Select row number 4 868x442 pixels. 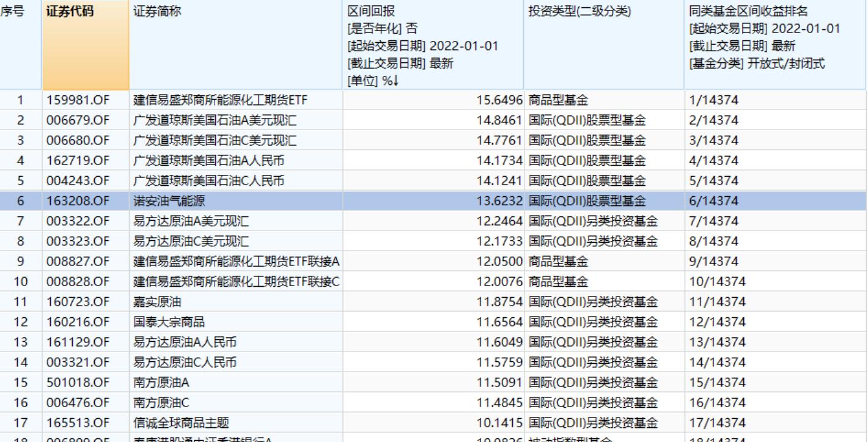(x=21, y=161)
